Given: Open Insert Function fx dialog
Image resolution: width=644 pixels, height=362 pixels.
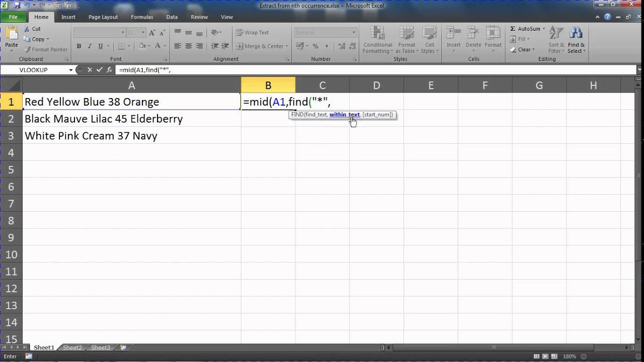Looking at the screenshot, I should [109, 70].
